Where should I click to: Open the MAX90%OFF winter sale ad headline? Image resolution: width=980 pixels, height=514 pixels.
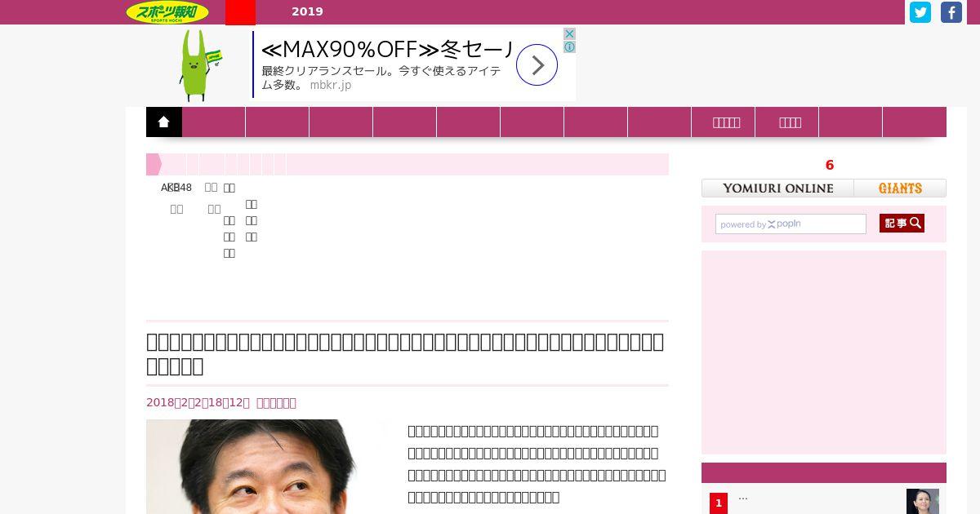click(x=387, y=49)
